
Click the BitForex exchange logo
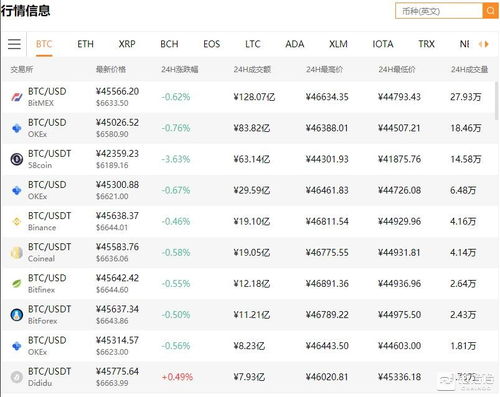17,315
